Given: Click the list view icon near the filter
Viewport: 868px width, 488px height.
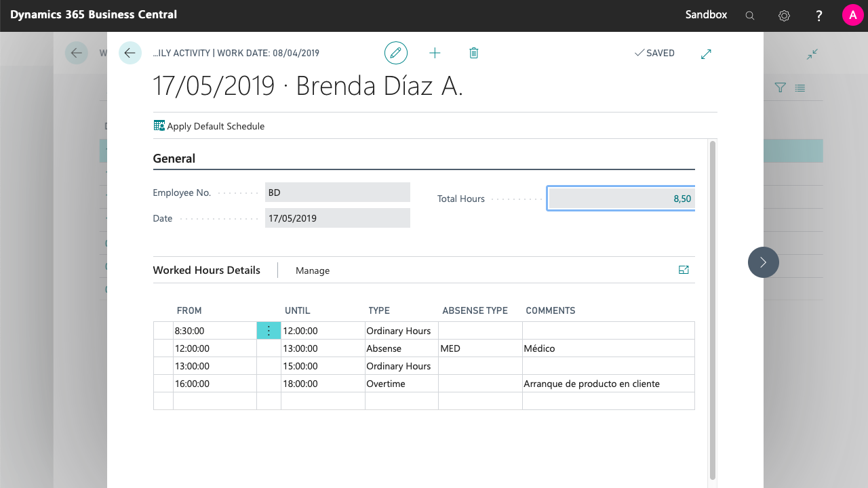Looking at the screenshot, I should click(800, 87).
